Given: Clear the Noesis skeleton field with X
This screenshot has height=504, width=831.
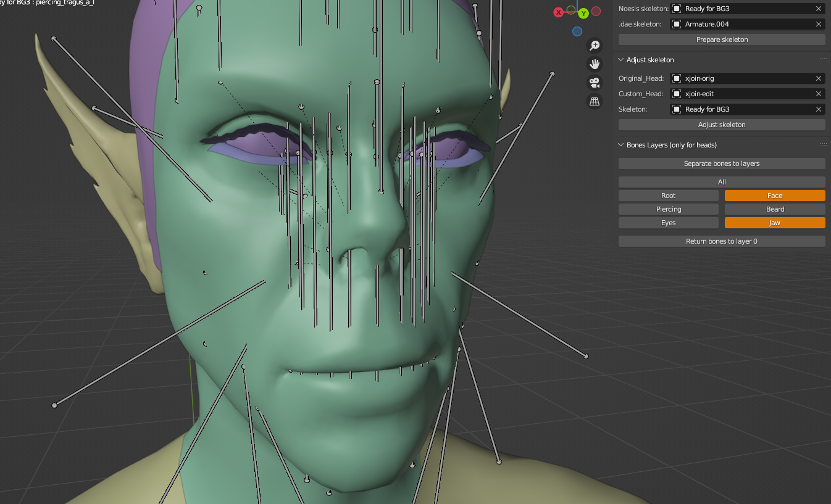Looking at the screenshot, I should tap(819, 9).
